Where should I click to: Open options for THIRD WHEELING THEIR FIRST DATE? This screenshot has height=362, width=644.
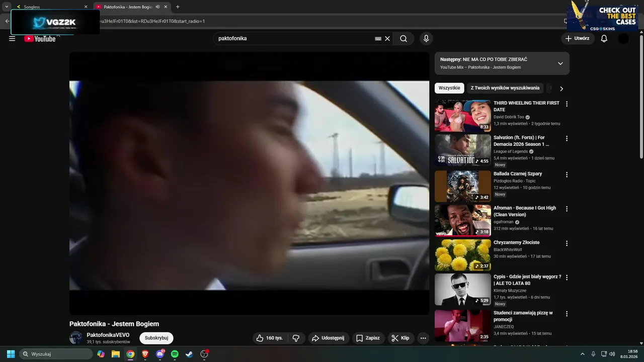pos(567,104)
